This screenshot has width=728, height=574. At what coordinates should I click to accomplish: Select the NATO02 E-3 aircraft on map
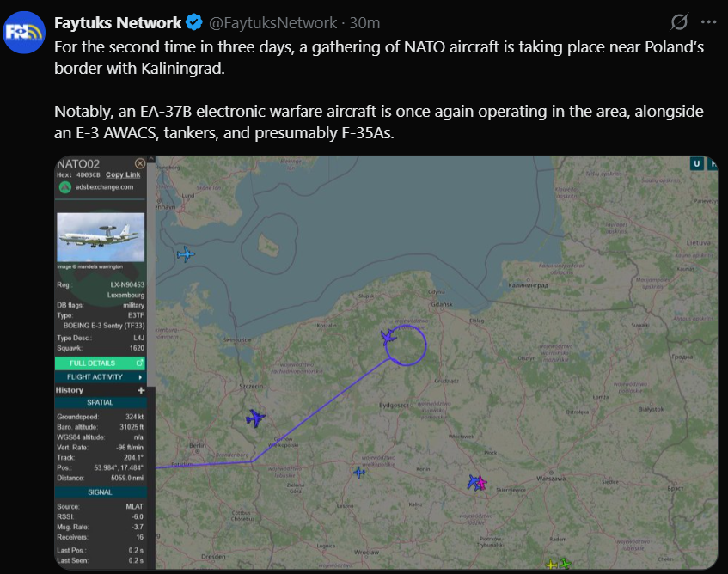pos(388,337)
